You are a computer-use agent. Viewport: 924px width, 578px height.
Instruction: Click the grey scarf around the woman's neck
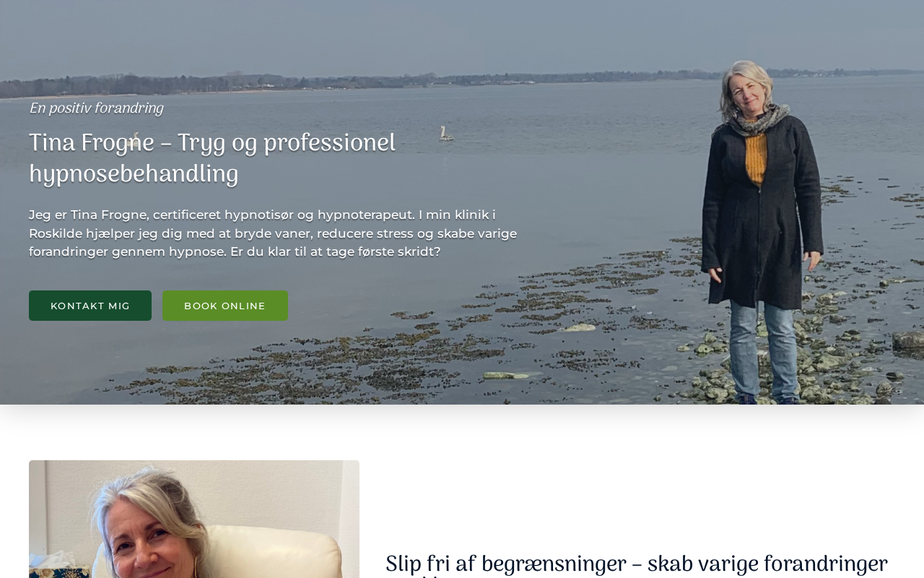coord(758,120)
